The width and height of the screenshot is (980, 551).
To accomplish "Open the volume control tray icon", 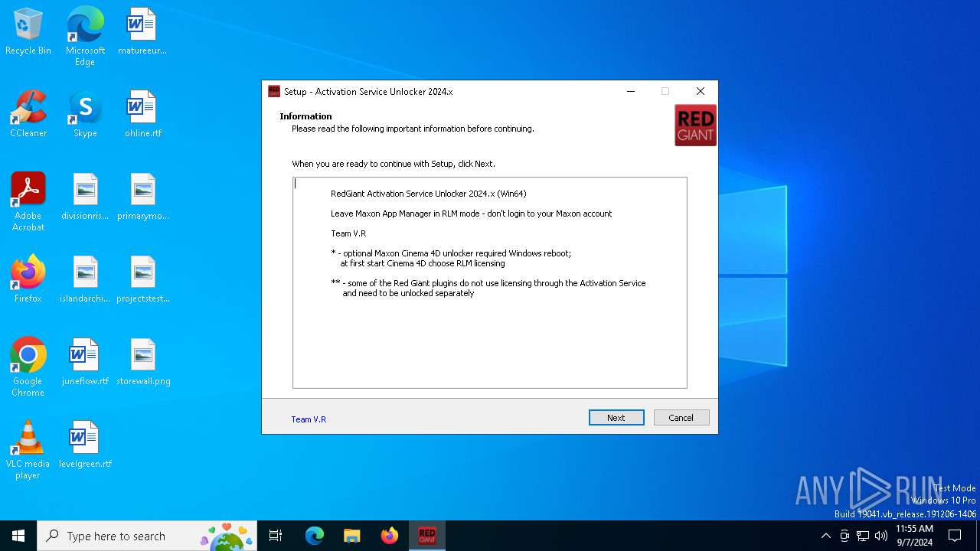I will (881, 536).
